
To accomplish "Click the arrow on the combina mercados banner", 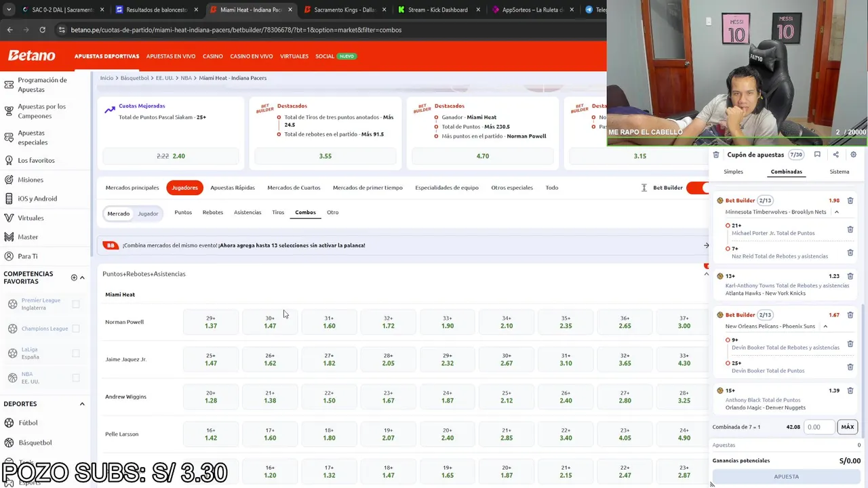I will (x=706, y=245).
